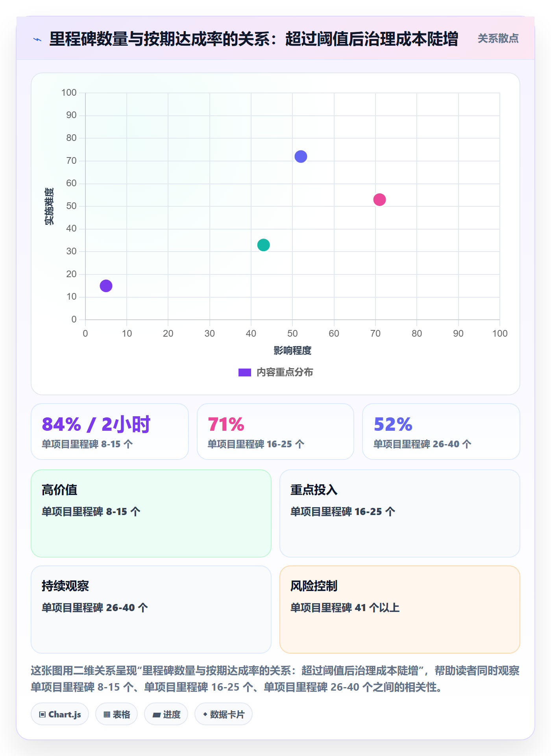Click the 52% stat value
The image size is (551, 756).
(x=393, y=424)
